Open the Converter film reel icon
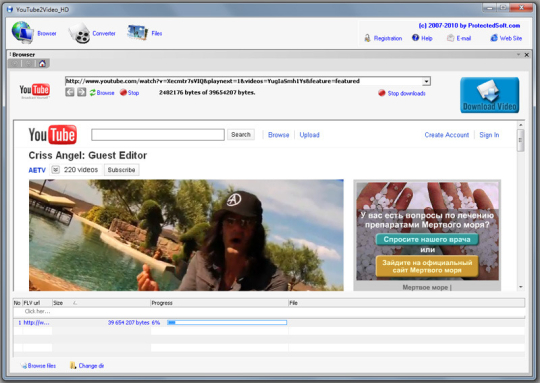This screenshot has height=383, width=540. click(x=79, y=33)
